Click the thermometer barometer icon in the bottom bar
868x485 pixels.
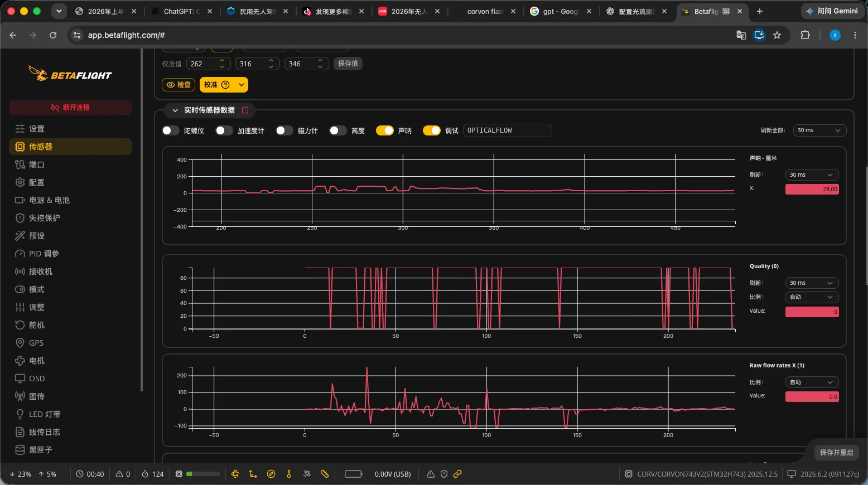pyautogui.click(x=289, y=474)
